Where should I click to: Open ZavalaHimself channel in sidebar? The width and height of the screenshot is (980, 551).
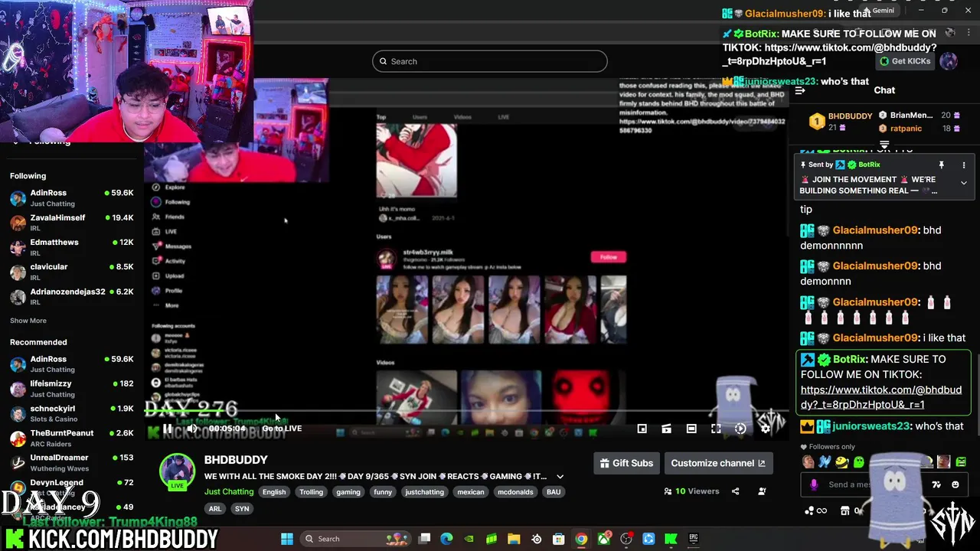click(x=70, y=223)
